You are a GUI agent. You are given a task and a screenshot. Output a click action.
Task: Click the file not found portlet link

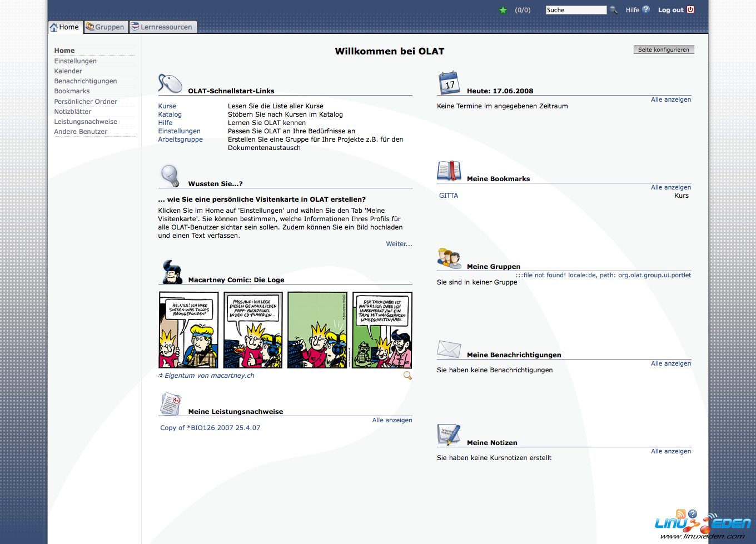(x=603, y=275)
